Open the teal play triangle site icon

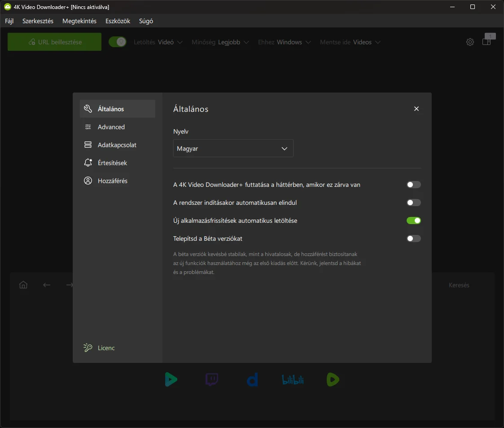[x=171, y=379]
